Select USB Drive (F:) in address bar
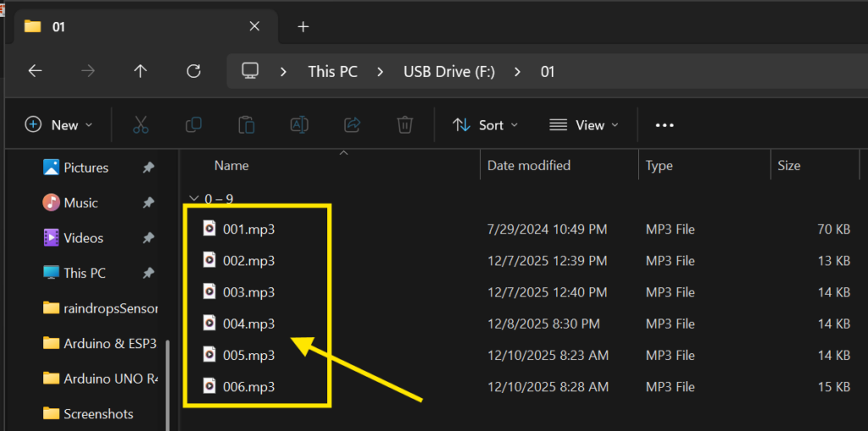The height and width of the screenshot is (431, 868). pyautogui.click(x=448, y=71)
